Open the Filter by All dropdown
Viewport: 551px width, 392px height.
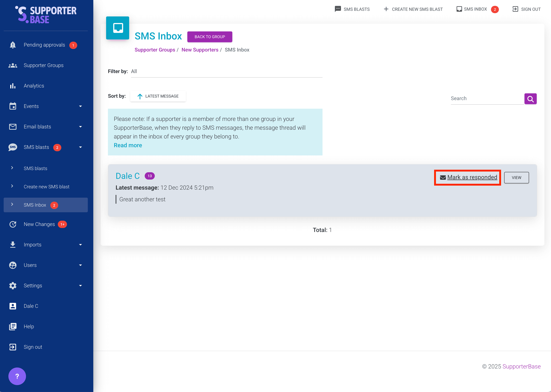[226, 71]
